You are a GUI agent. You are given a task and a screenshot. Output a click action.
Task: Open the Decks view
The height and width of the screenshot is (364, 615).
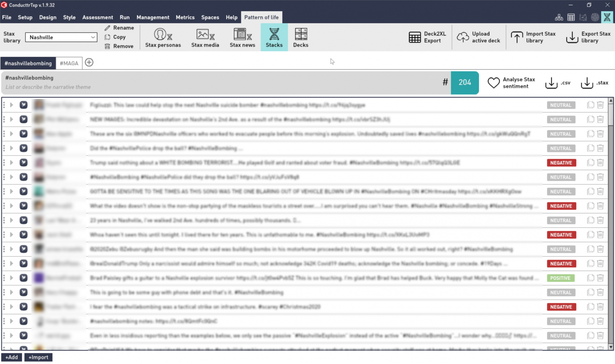(301, 37)
